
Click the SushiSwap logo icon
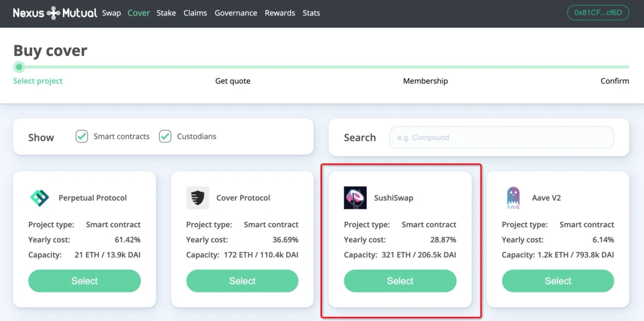355,198
